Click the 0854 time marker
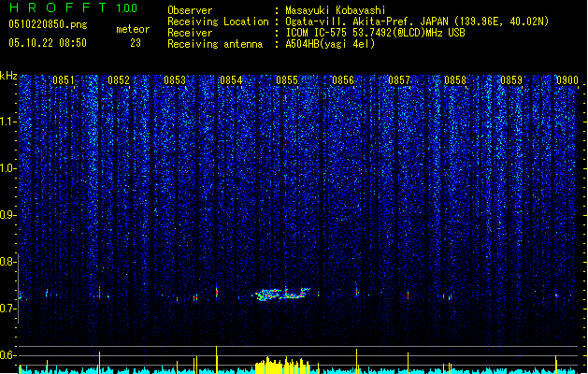The image size is (588, 374). tap(231, 80)
